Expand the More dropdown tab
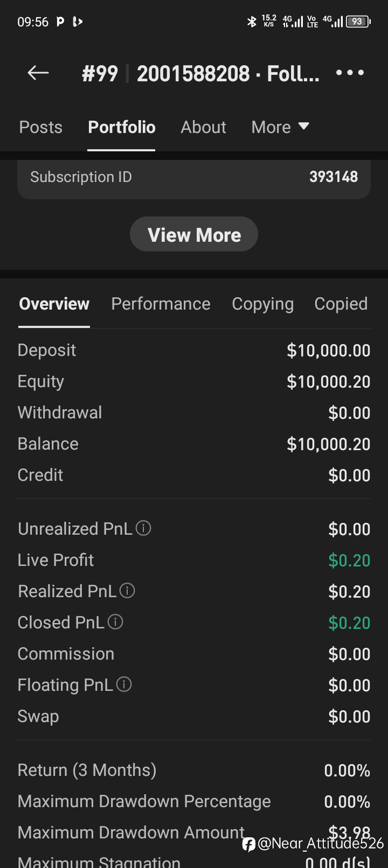388x868 pixels. (x=280, y=127)
